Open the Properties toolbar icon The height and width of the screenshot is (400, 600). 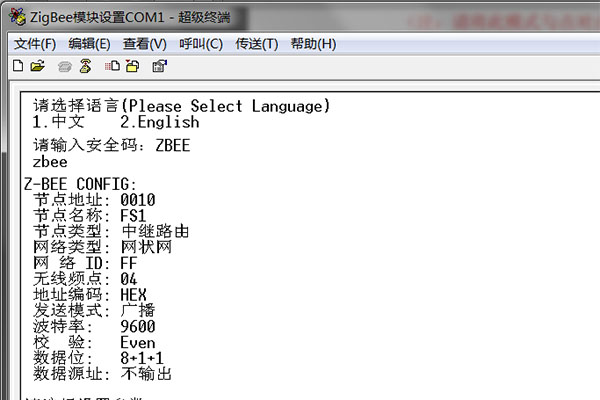(x=159, y=66)
